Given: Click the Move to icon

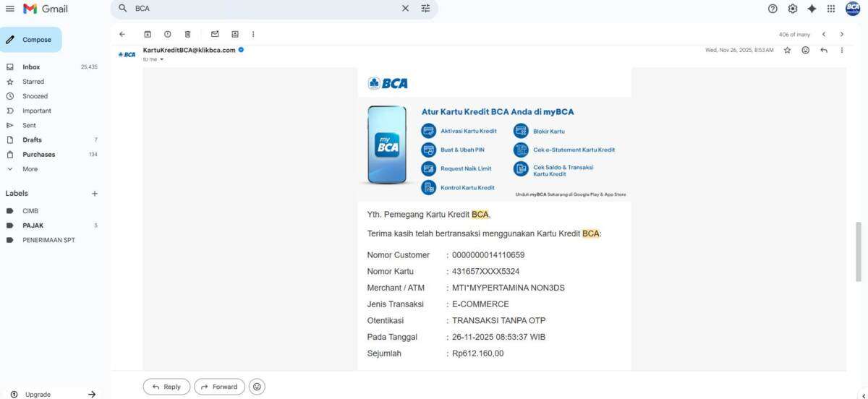Looking at the screenshot, I should (x=235, y=34).
